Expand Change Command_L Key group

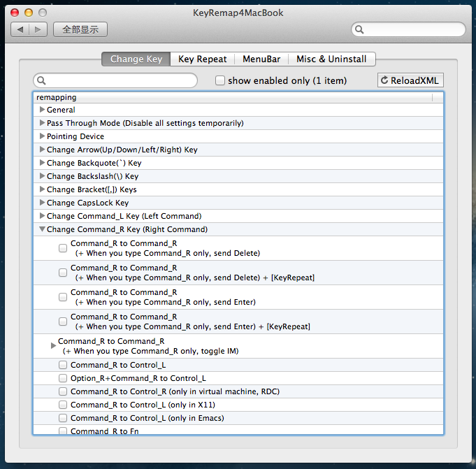(x=42, y=216)
